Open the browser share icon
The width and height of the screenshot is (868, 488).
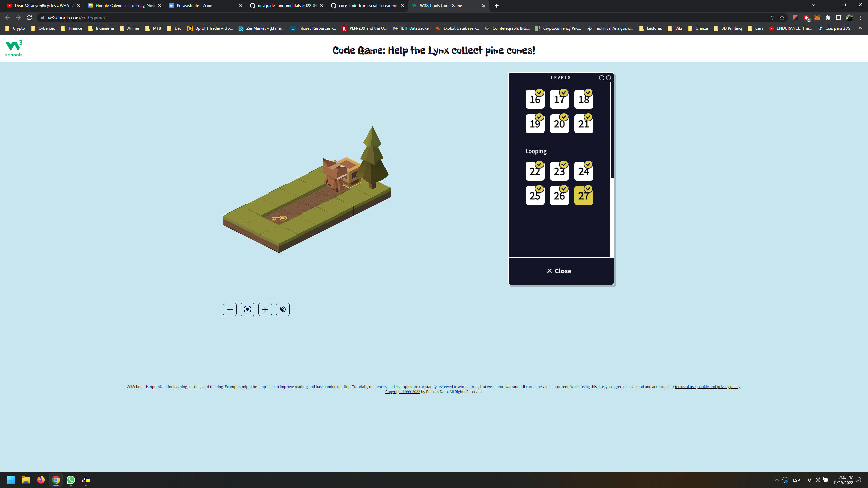point(771,18)
